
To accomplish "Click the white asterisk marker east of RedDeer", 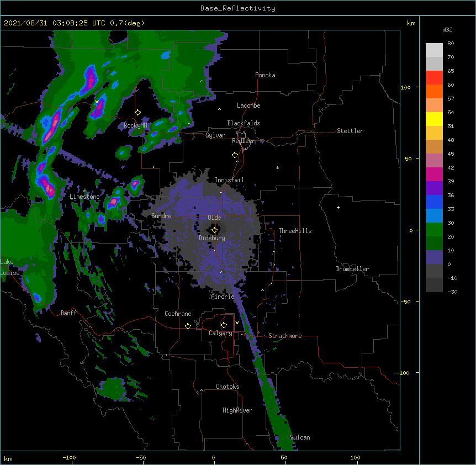I will pos(277,167).
